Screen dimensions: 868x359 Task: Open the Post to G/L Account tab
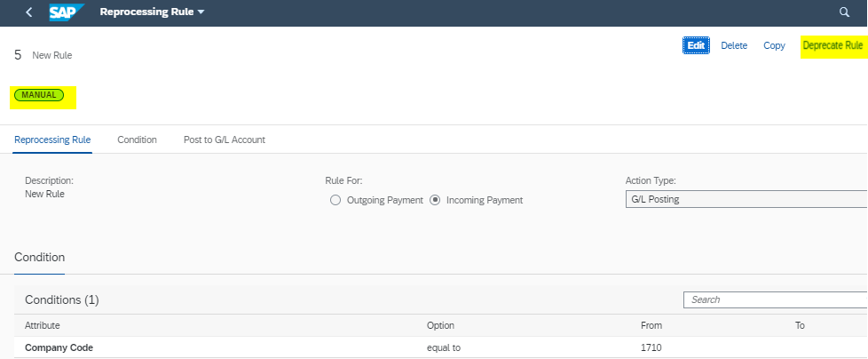tap(225, 140)
